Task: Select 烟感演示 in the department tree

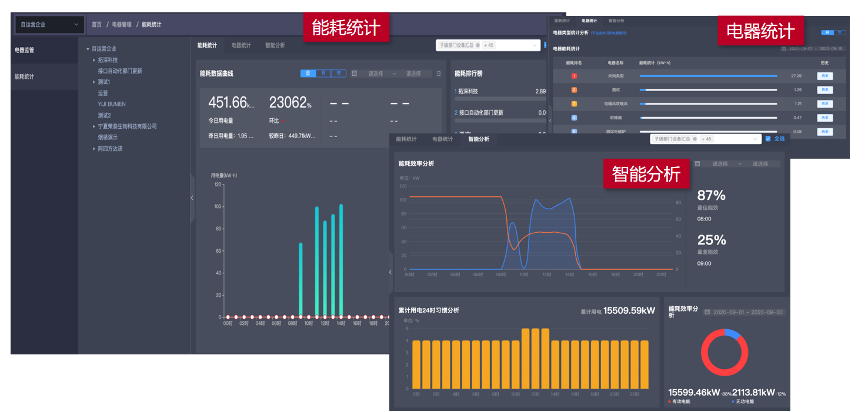Action: click(108, 138)
